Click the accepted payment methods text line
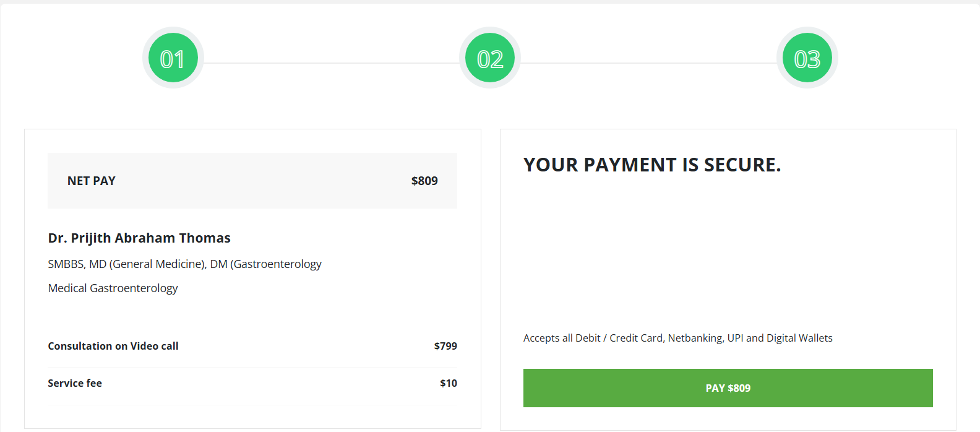Viewport: 980px width, 432px height. pyautogui.click(x=677, y=338)
